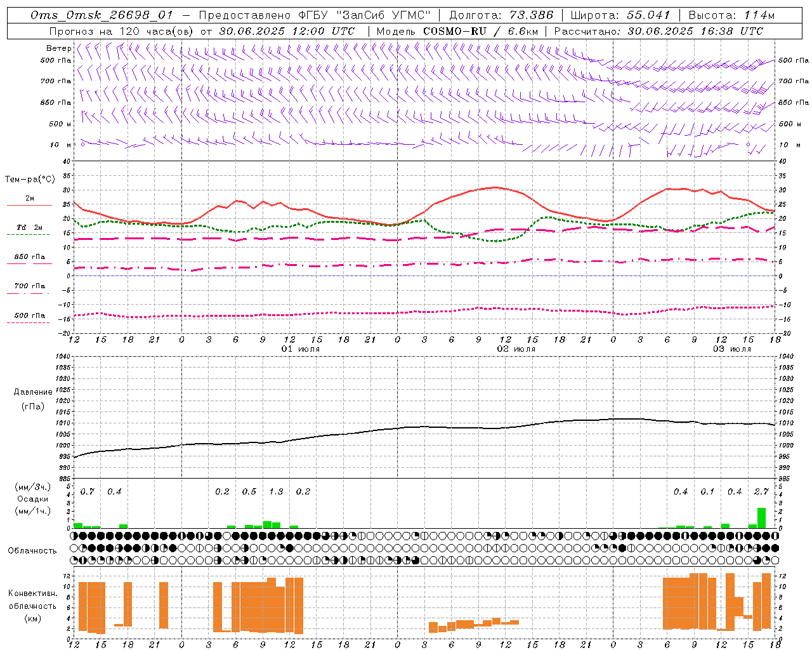
Task: Click the Тем-ра(°C) axis title
Action: (x=30, y=180)
